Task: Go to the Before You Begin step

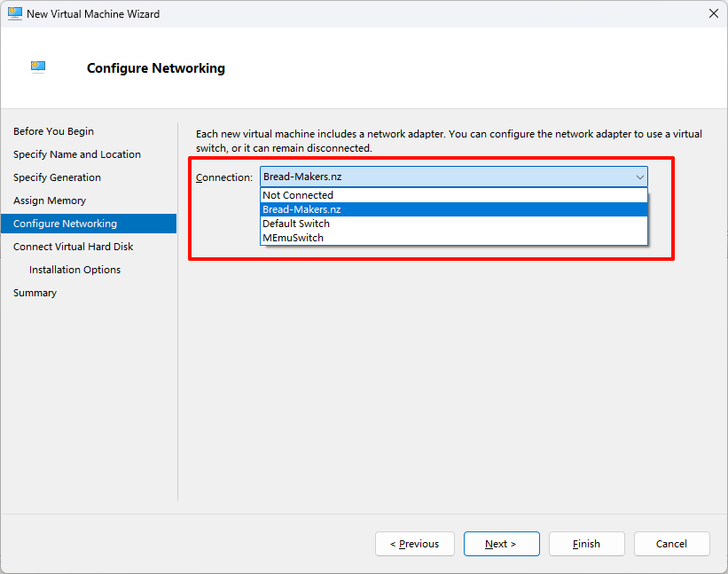Action: (x=53, y=131)
